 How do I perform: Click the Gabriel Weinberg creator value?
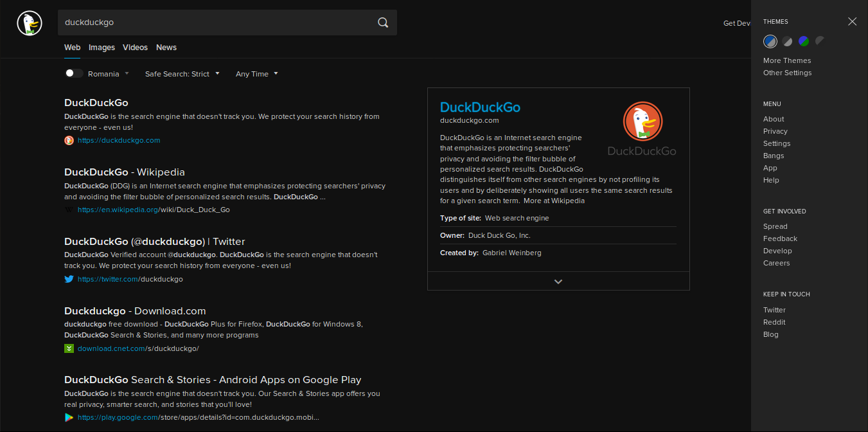tap(512, 253)
